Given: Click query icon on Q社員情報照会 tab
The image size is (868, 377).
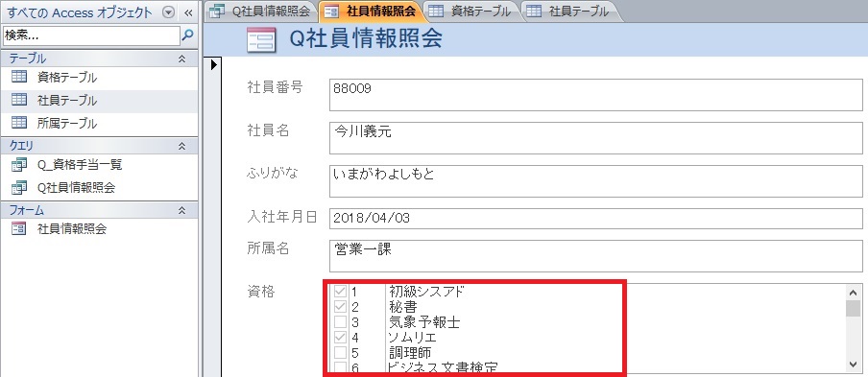Looking at the screenshot, I should coord(218,12).
